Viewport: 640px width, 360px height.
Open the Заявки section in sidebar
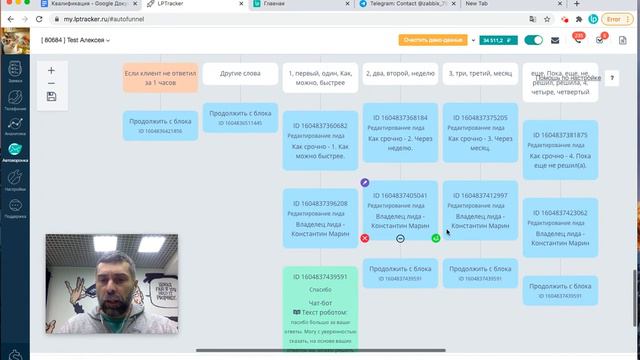point(15,72)
